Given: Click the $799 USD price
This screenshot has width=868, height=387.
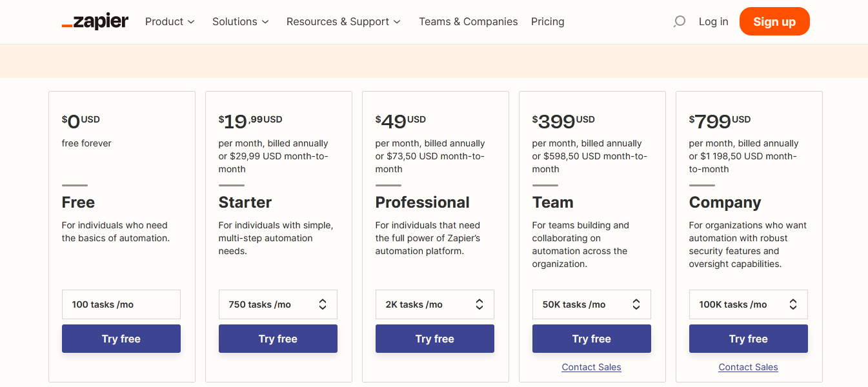Looking at the screenshot, I should pyautogui.click(x=720, y=121).
